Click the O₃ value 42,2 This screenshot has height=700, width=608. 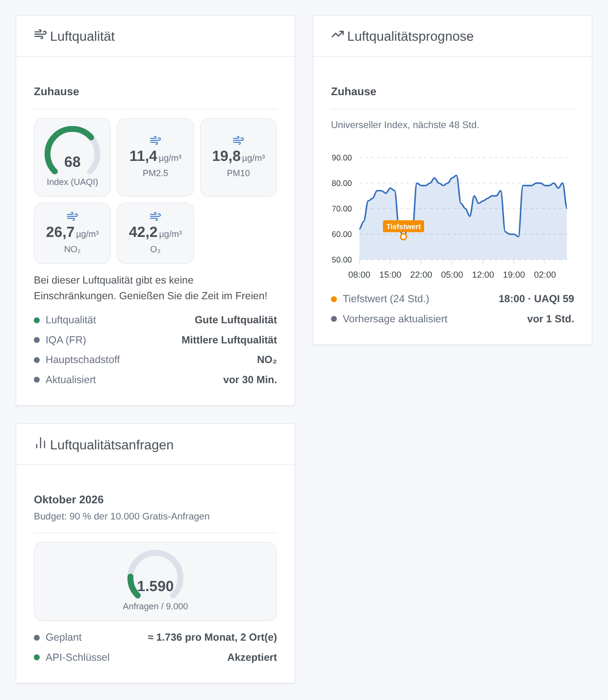click(x=143, y=232)
